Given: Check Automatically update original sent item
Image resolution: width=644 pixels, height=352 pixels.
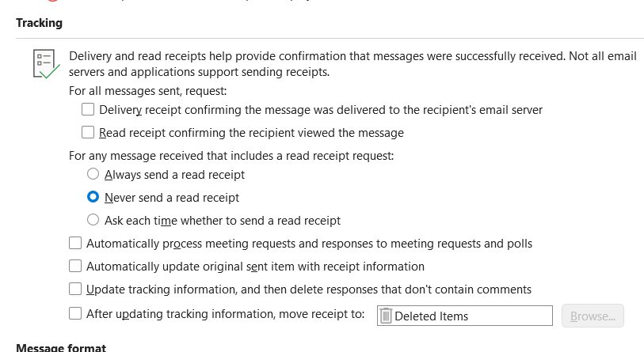Looking at the screenshot, I should coord(75,266).
